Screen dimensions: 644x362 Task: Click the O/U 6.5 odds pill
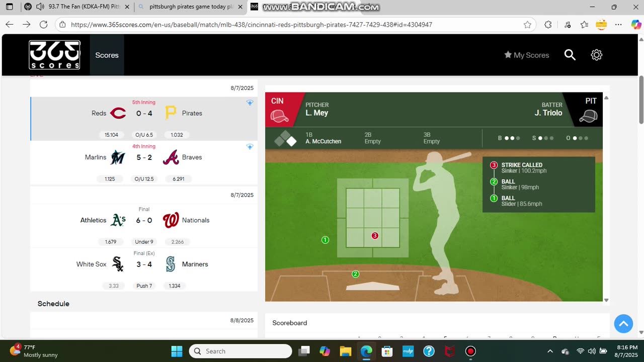point(144,135)
